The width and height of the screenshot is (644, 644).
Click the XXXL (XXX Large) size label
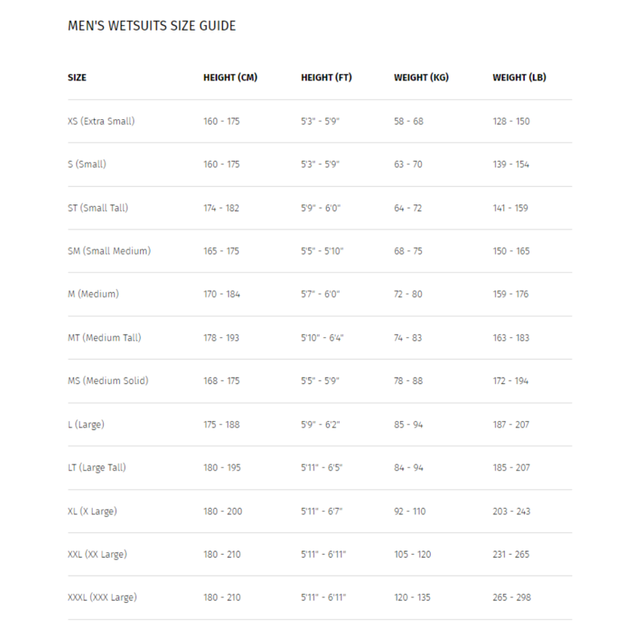[x=102, y=597]
